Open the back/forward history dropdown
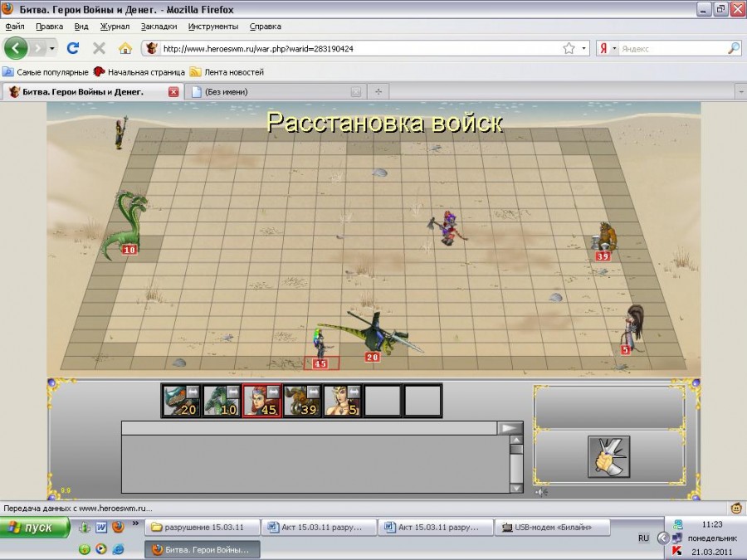Viewport: 747px width, 560px height. (x=52, y=48)
